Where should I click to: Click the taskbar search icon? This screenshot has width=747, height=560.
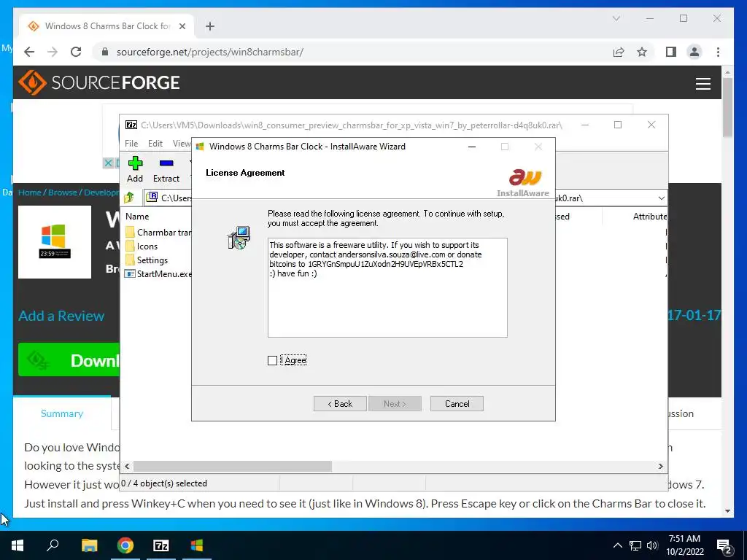(x=53, y=545)
